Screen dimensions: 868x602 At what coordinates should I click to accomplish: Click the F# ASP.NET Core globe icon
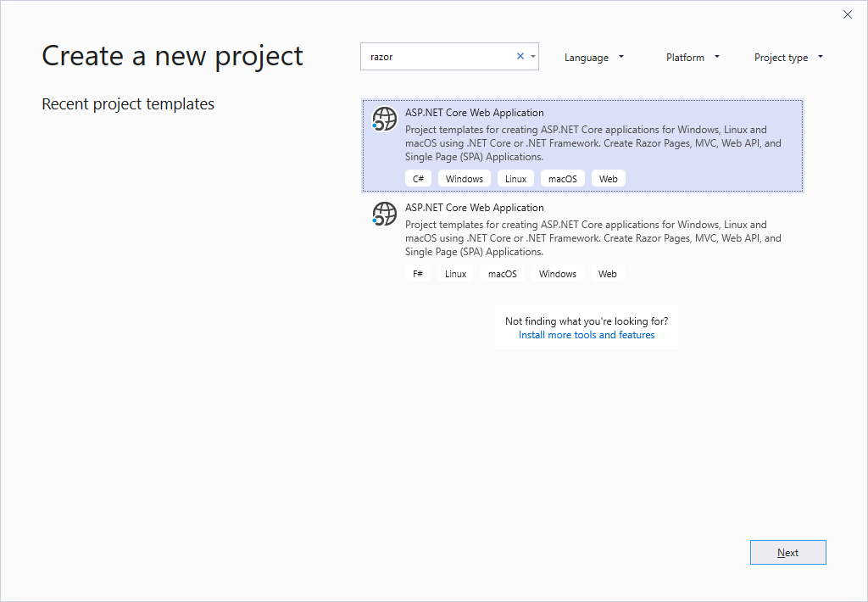[384, 214]
